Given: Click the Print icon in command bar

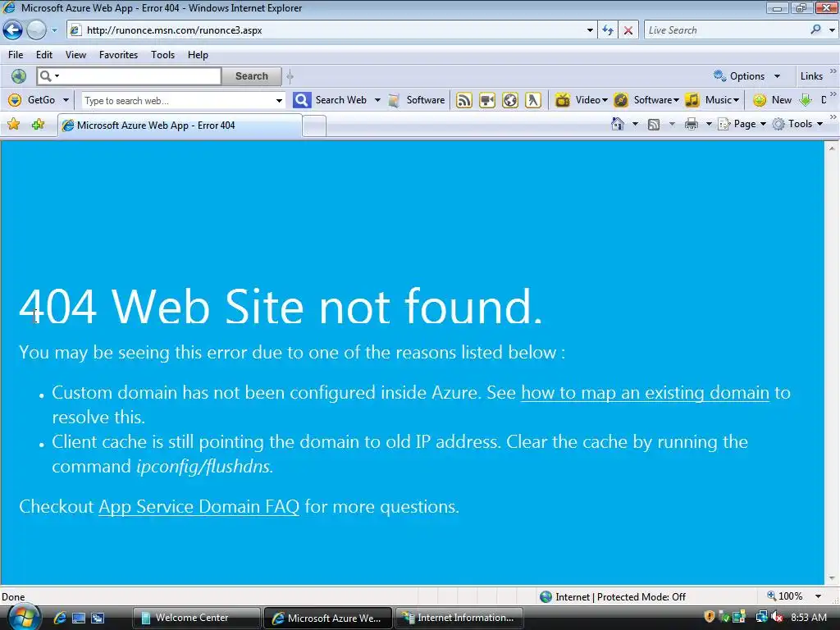Looking at the screenshot, I should coord(692,125).
